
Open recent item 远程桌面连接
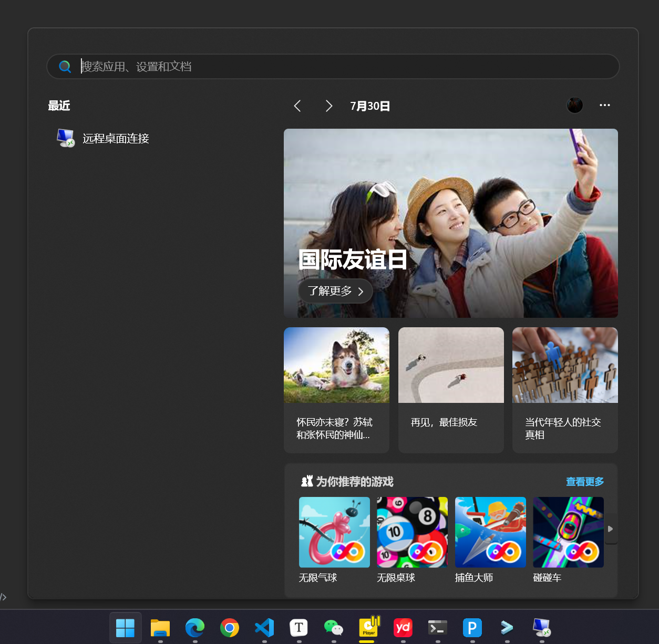pos(116,139)
